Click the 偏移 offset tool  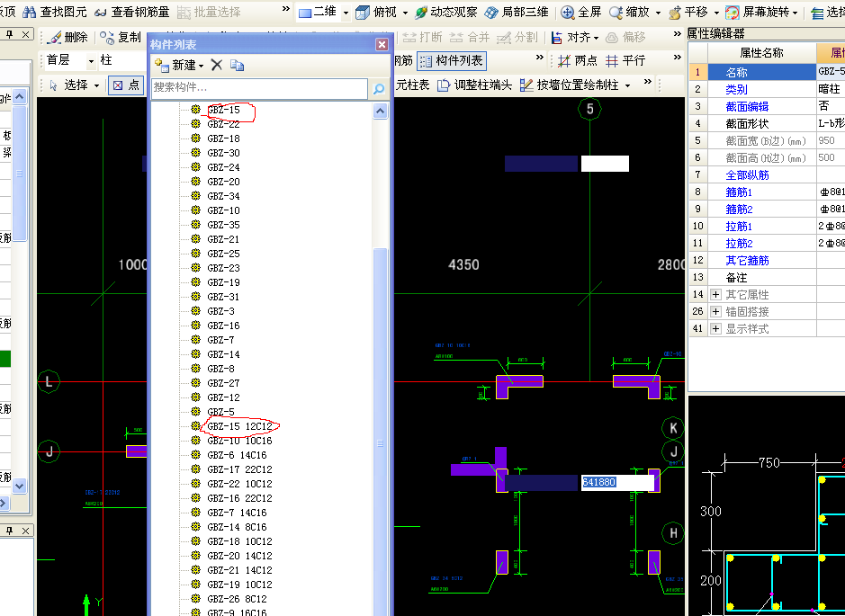pos(625,37)
